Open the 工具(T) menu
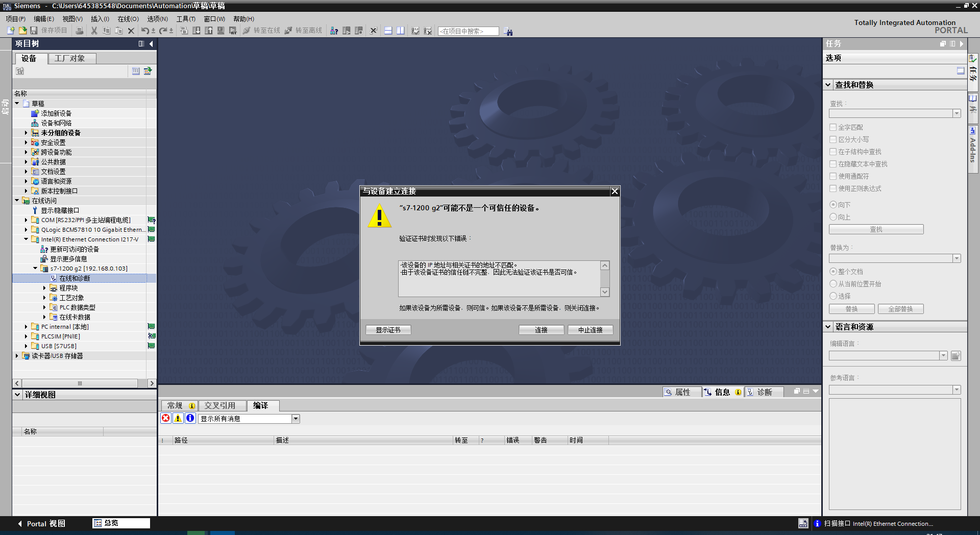 coord(186,19)
